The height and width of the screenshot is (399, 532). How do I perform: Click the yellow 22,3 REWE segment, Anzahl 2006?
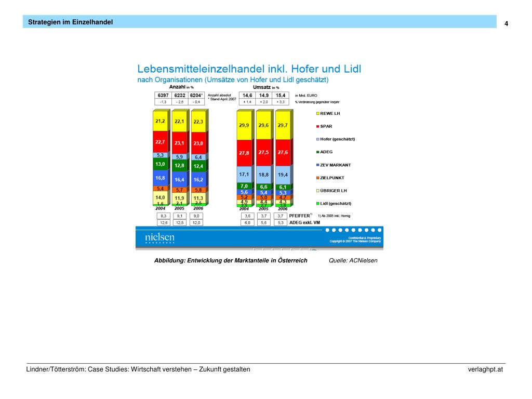198,122
